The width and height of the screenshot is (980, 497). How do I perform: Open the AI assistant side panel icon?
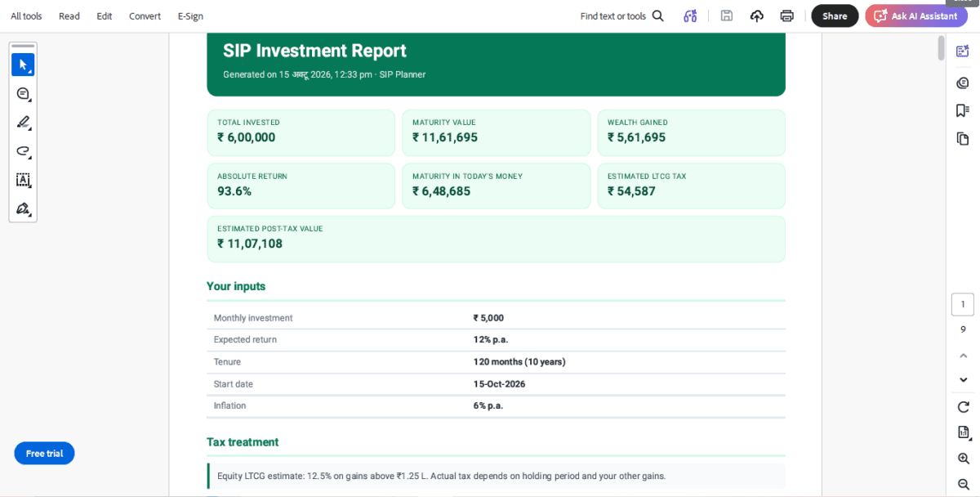(963, 51)
